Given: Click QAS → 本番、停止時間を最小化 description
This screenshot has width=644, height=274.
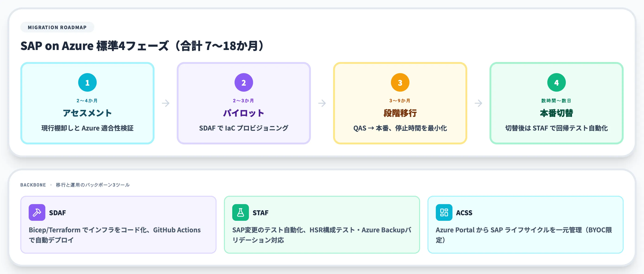Looking at the screenshot, I should click(x=400, y=128).
